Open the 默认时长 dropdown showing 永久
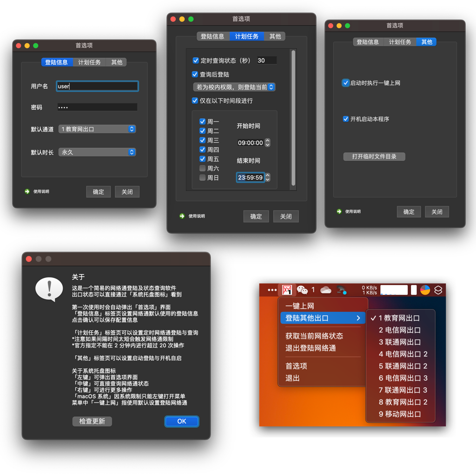 97,152
